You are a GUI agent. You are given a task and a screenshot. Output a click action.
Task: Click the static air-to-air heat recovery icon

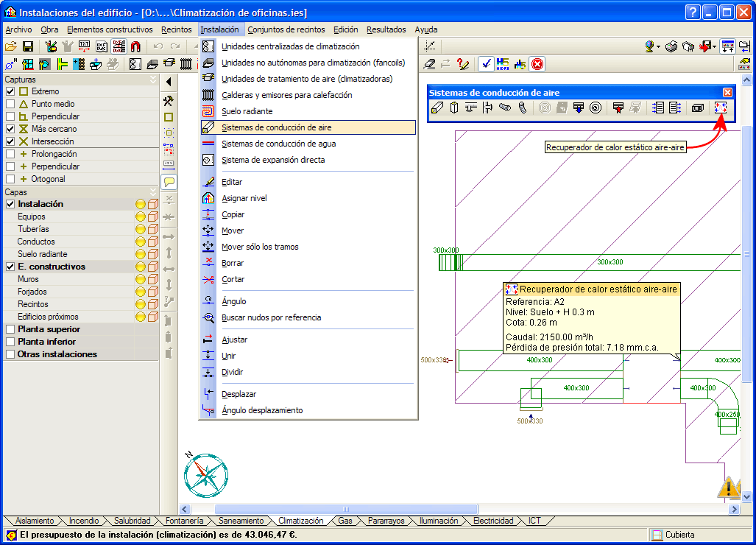[x=720, y=108]
